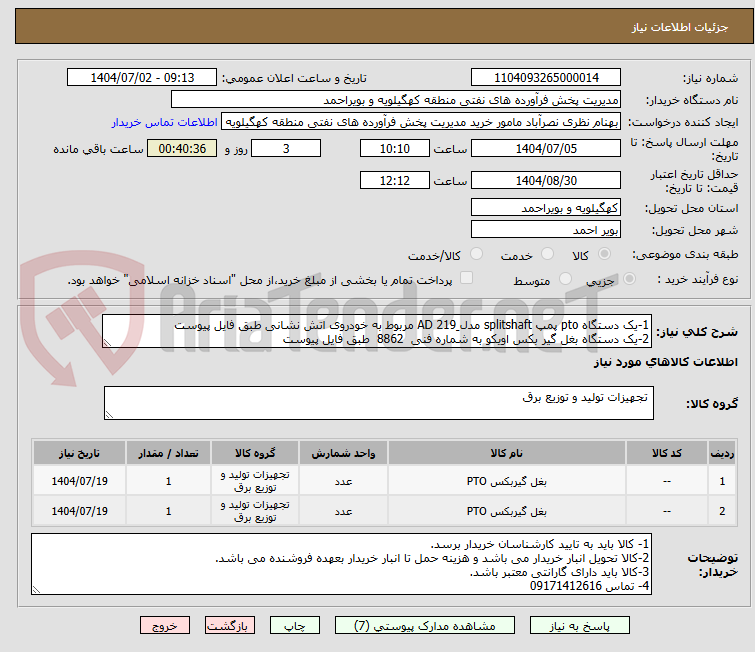Click date 1404/07/19 in row 2
The height and width of the screenshot is (652, 755).
click(79, 511)
